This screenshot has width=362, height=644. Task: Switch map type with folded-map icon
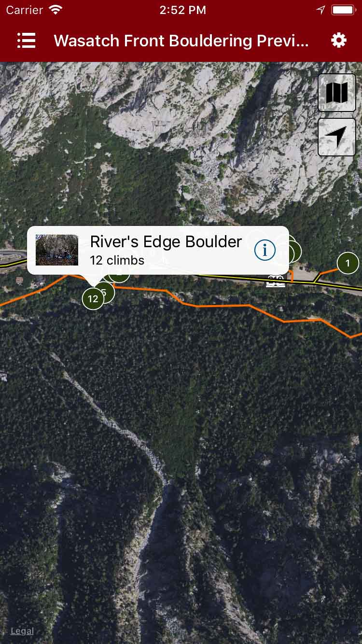[337, 93]
